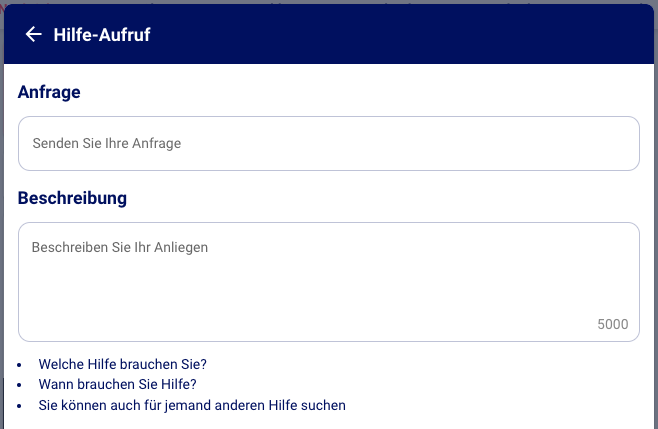
Task: Go back using the header arrow
Action: (x=34, y=35)
